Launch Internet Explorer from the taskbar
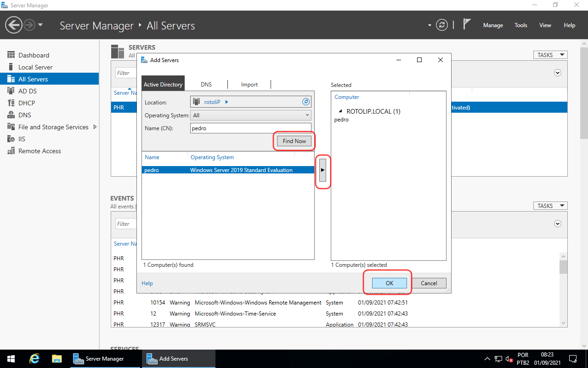This screenshot has width=588, height=368. (x=34, y=358)
